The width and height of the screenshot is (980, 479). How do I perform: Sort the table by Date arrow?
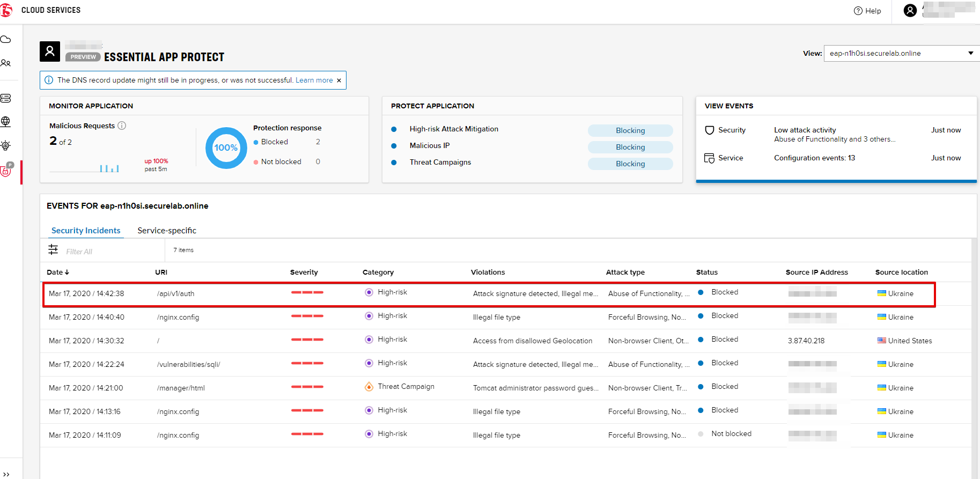67,272
